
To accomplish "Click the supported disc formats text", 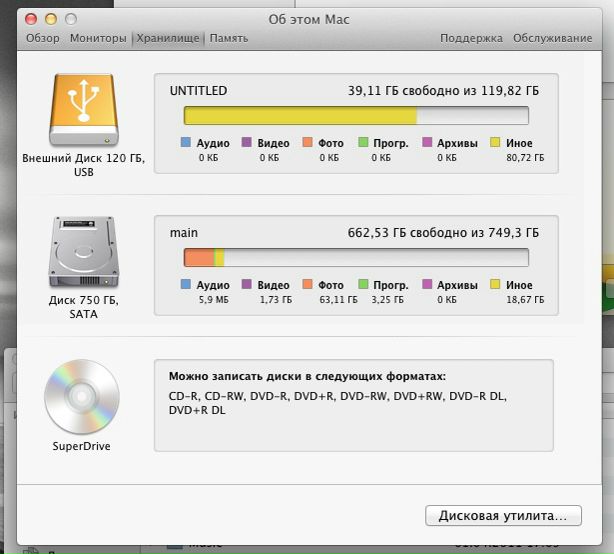I will [x=338, y=403].
